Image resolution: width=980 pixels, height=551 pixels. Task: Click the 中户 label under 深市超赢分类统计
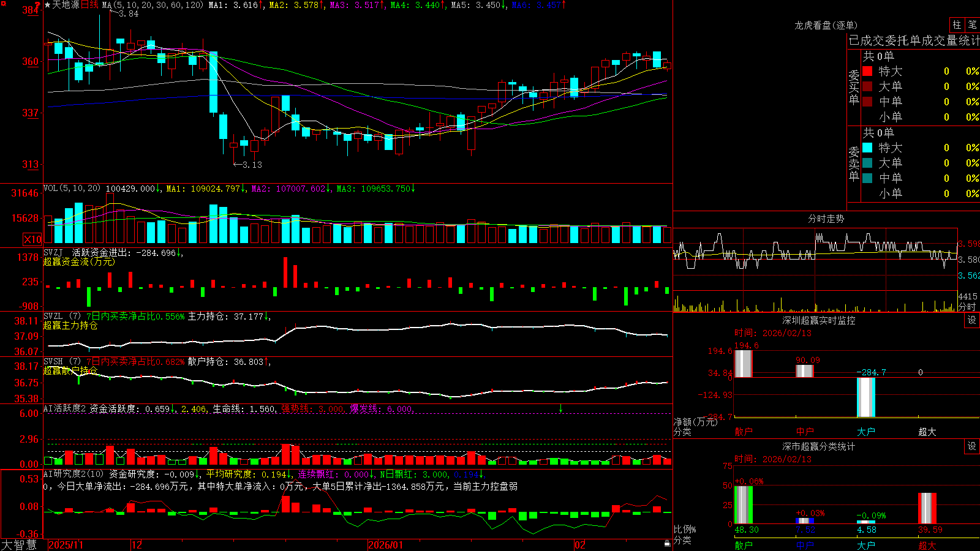pyautogui.click(x=805, y=545)
